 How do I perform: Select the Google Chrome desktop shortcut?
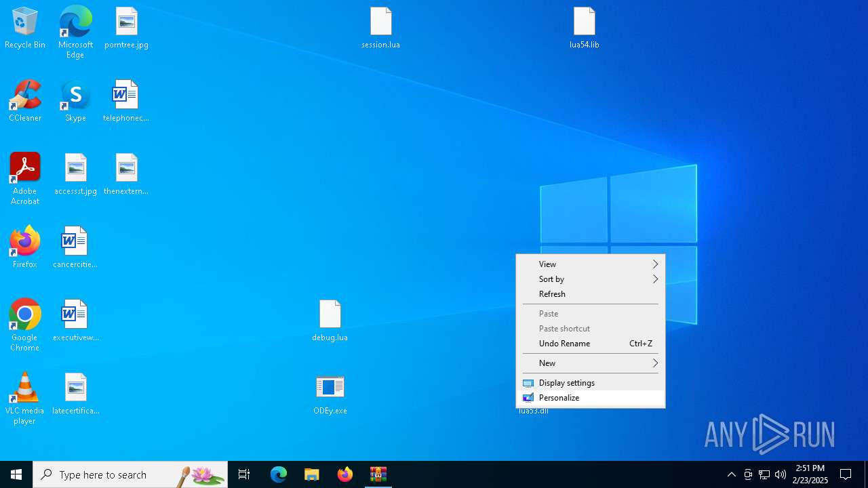pos(25,325)
